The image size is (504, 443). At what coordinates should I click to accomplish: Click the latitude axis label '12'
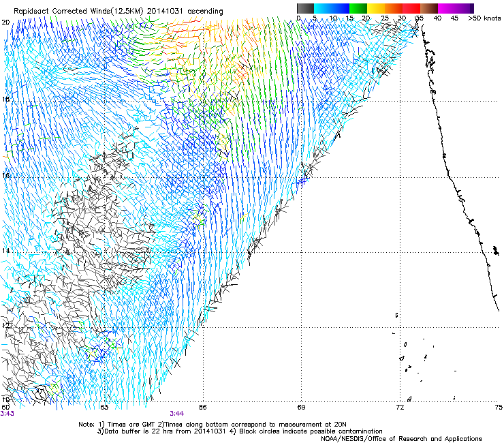5,326
